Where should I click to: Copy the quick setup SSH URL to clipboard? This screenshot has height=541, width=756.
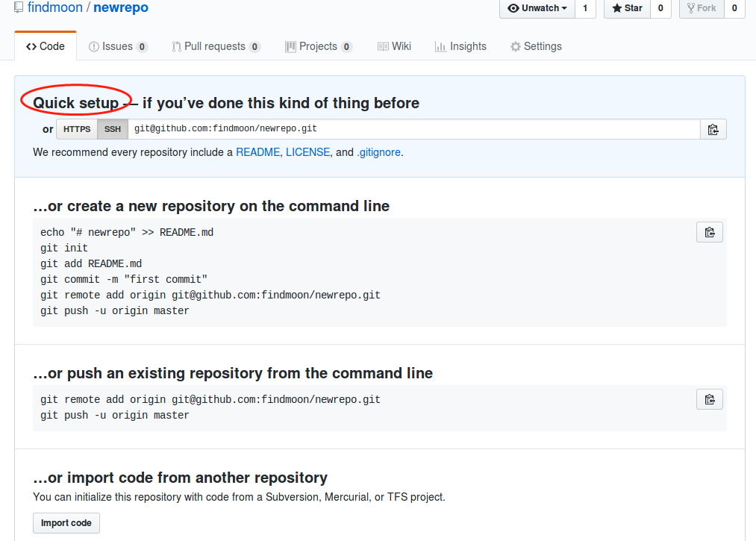713,129
